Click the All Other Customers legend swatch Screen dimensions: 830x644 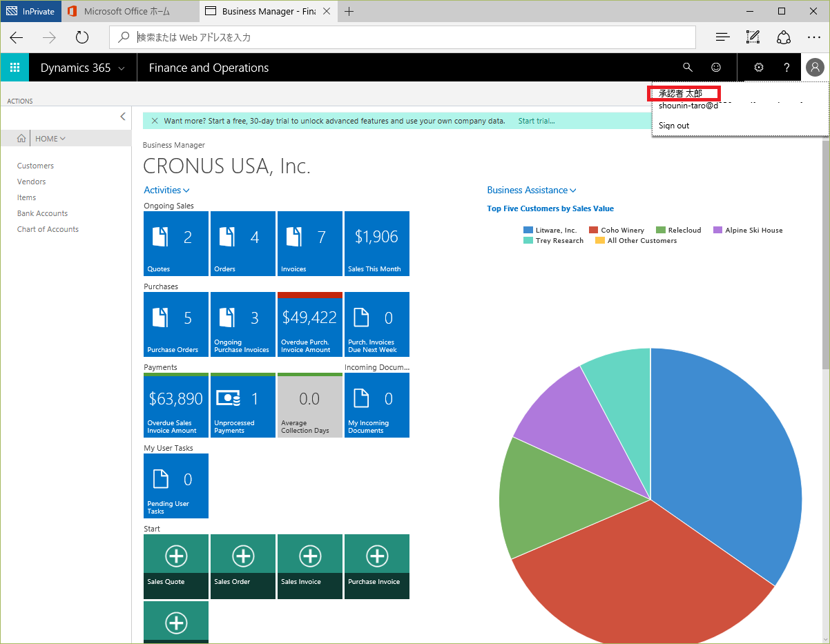[600, 241]
